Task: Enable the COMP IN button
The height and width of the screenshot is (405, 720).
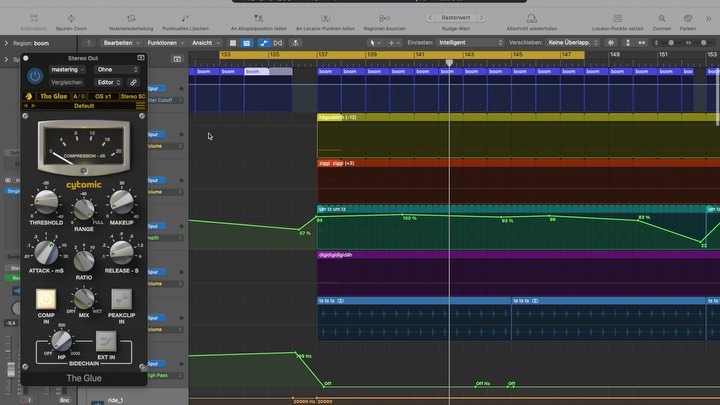Action: point(46,298)
